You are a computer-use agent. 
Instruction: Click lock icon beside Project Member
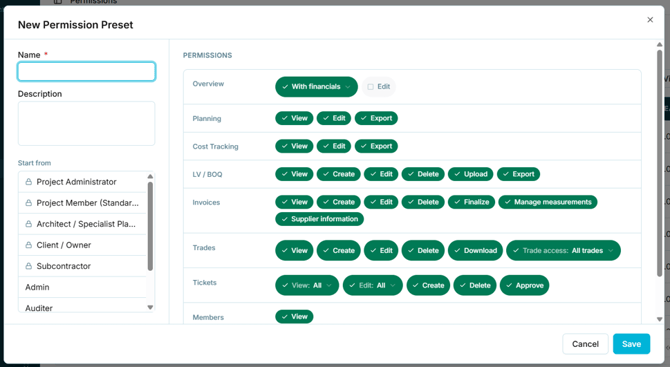[x=29, y=203]
